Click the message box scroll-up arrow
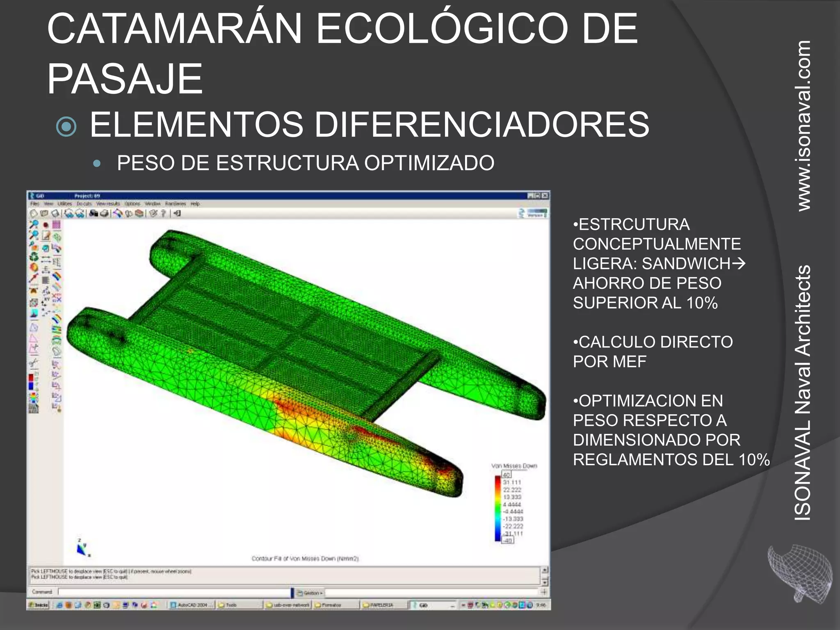The image size is (840, 630). pyautogui.click(x=545, y=570)
